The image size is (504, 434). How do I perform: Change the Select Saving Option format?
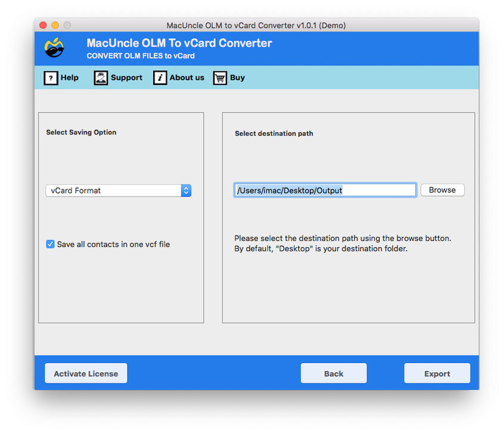pyautogui.click(x=119, y=191)
